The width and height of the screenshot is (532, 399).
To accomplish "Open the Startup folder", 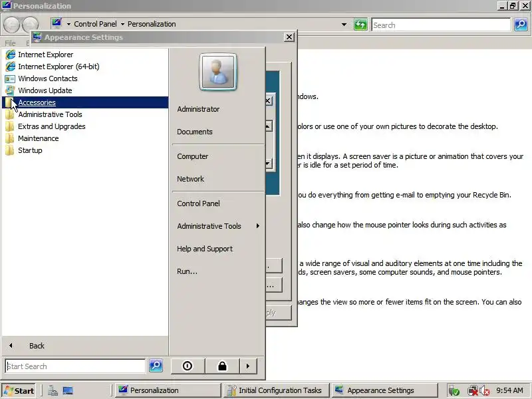I will click(85, 150).
